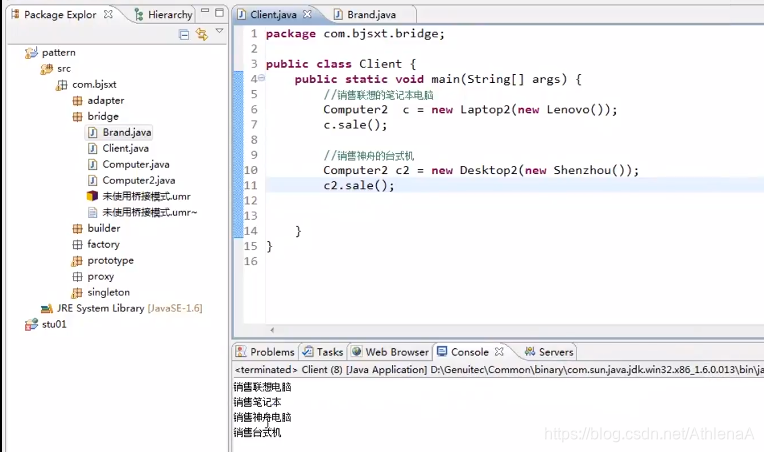Viewport: 764px width, 452px height.
Task: Select 未使用桥接模式.umr file
Action: [x=146, y=196]
